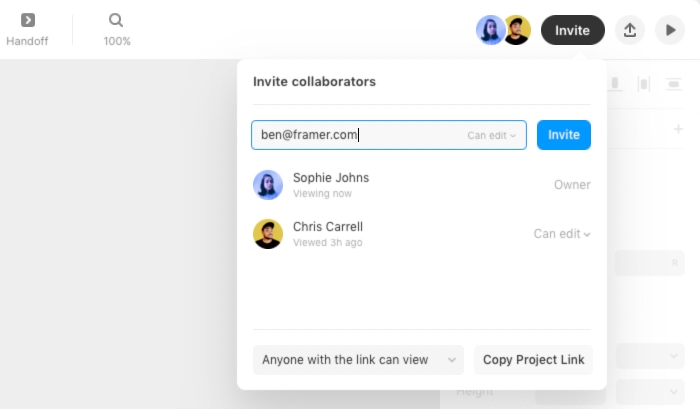Click the export upload arrow icon
The width and height of the screenshot is (700, 409).
[630, 30]
